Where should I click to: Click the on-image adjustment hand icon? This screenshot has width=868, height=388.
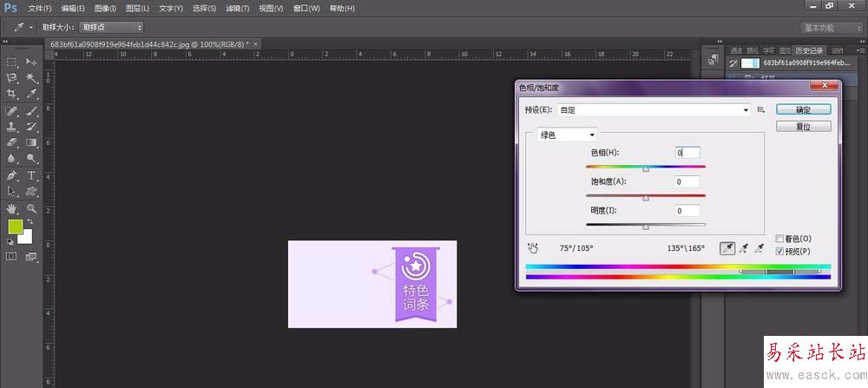click(x=533, y=247)
